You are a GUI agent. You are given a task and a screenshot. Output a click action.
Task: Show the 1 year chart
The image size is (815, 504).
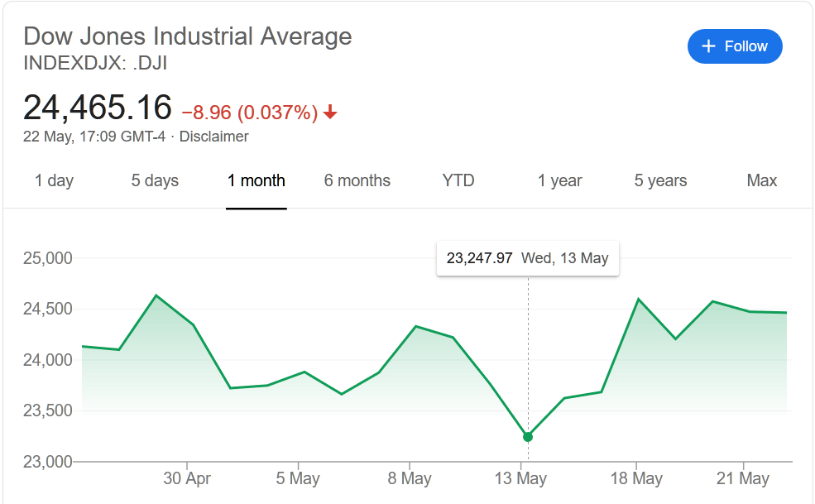pos(559,180)
